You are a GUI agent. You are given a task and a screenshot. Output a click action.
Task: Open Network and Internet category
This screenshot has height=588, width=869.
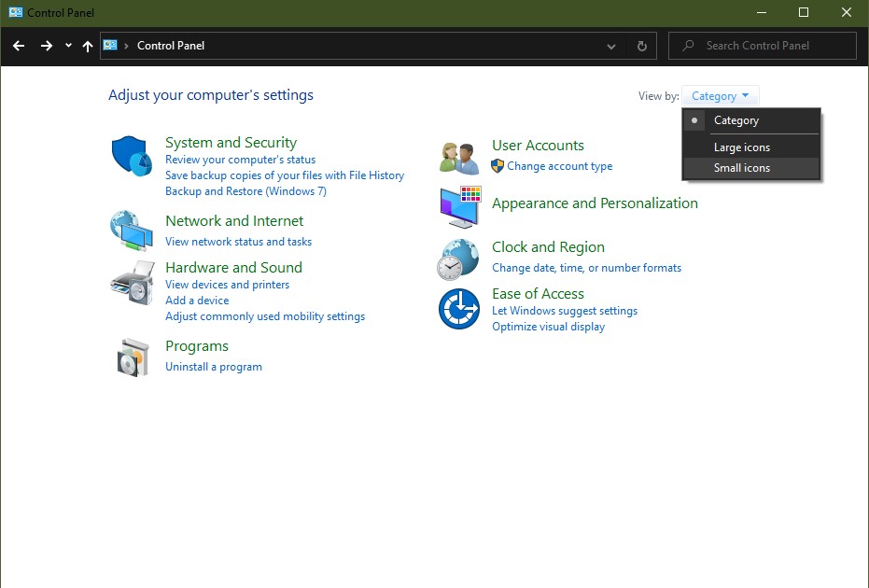point(234,220)
